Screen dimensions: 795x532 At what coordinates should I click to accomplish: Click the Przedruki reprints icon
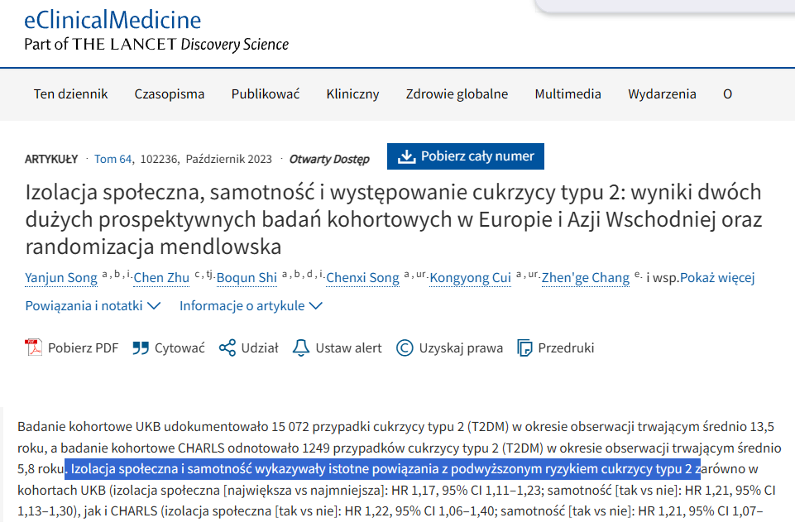pyautogui.click(x=524, y=347)
